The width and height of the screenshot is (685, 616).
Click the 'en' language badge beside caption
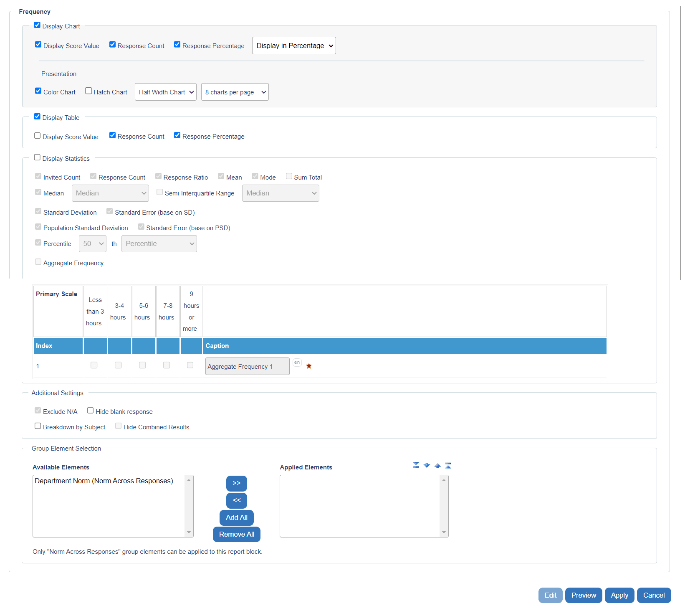coord(297,363)
